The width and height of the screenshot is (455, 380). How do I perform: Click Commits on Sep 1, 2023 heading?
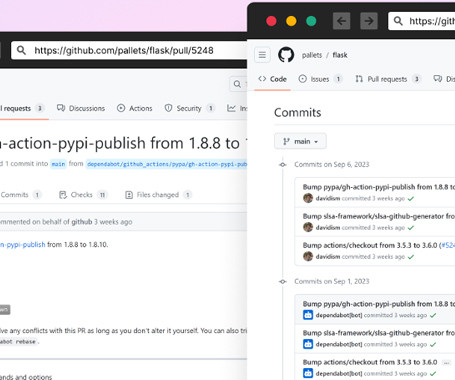[x=332, y=281]
